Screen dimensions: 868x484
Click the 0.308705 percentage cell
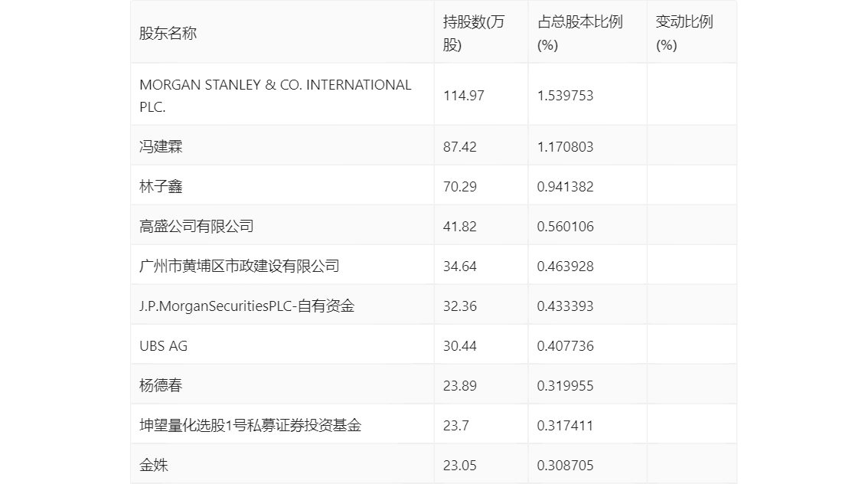click(x=565, y=466)
